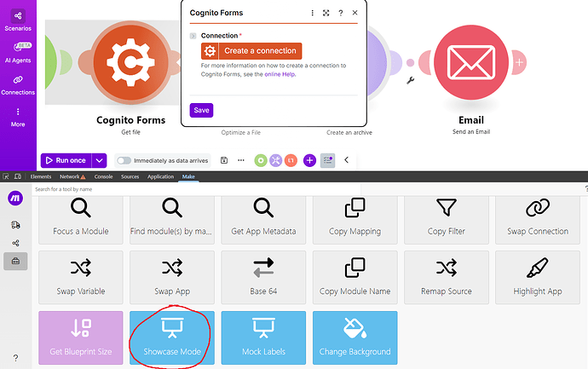Switch to the Sources tab
Image resolution: width=588 pixels, height=369 pixels.
[x=130, y=176]
